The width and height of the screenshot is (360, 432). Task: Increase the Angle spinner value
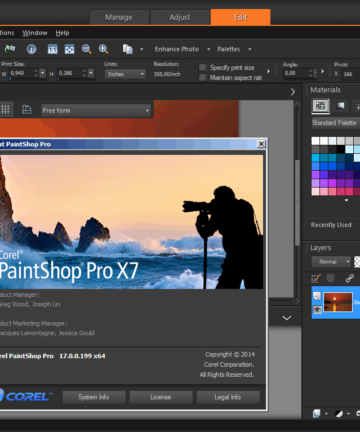click(311, 71)
